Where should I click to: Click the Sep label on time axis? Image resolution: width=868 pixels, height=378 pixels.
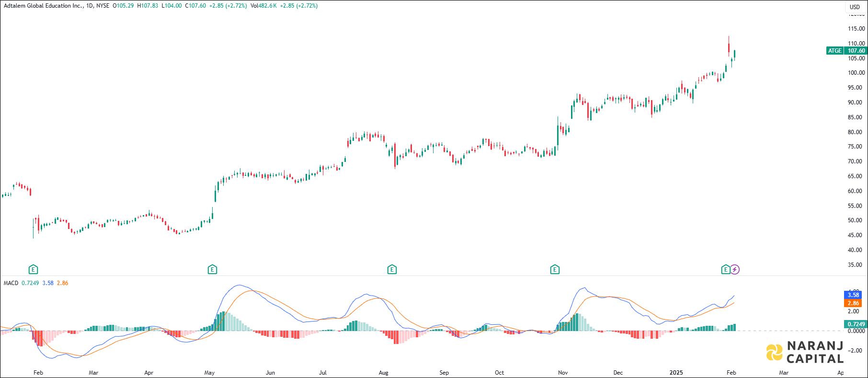pyautogui.click(x=444, y=373)
